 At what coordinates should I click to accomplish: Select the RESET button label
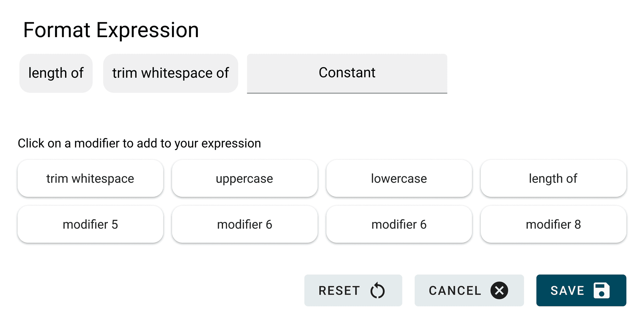tap(339, 291)
